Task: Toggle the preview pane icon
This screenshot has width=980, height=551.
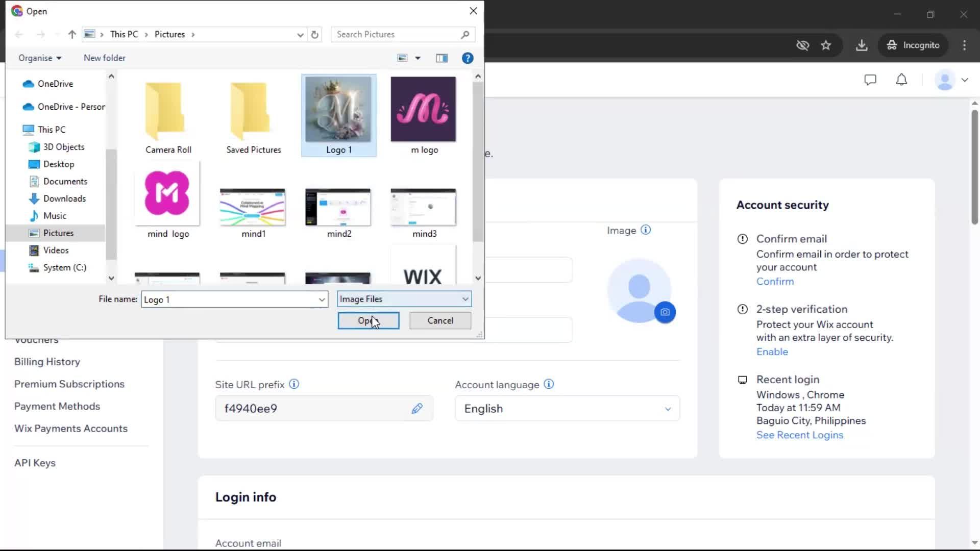Action: click(442, 58)
